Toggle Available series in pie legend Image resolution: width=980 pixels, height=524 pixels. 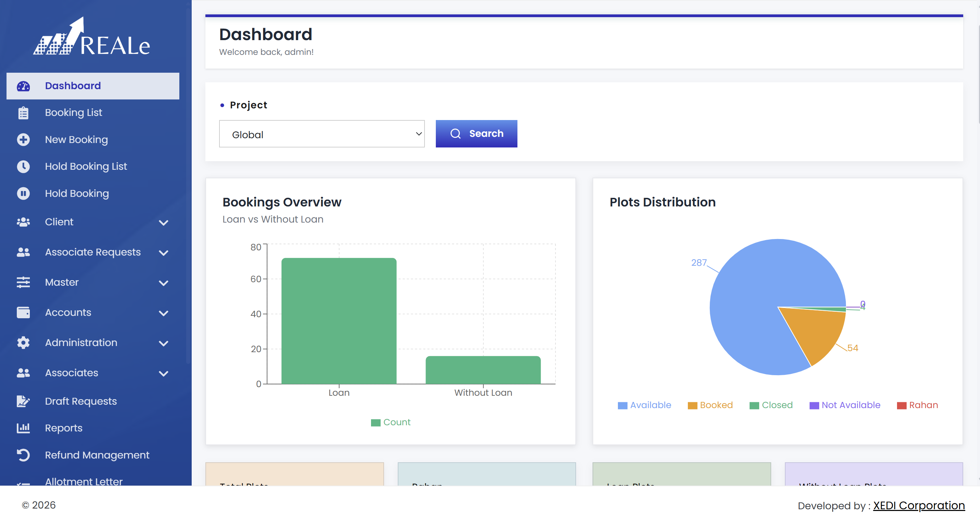644,405
